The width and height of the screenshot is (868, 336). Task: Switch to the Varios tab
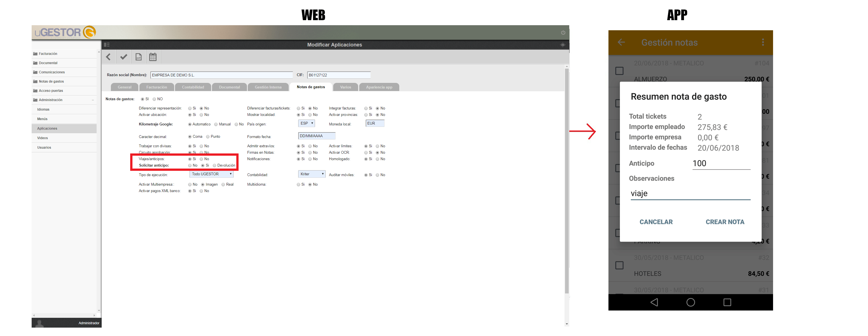(346, 87)
